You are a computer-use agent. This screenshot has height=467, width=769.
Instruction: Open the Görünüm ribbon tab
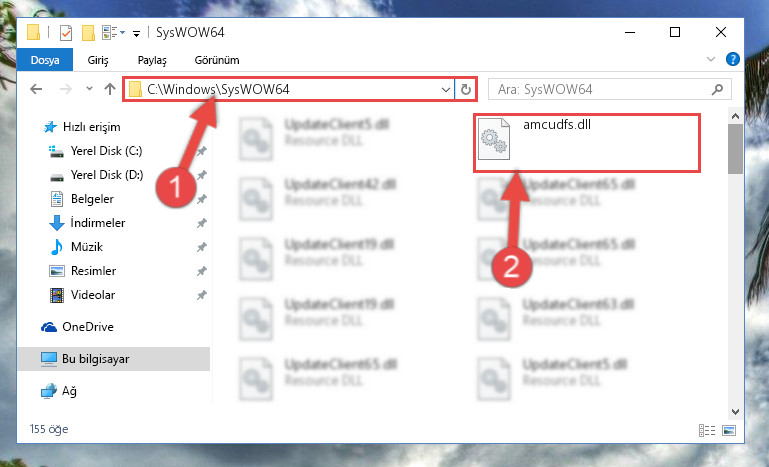(x=217, y=60)
